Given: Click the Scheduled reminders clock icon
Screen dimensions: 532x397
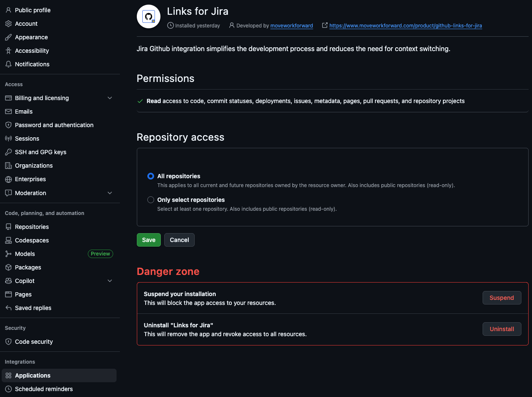Looking at the screenshot, I should click(x=8, y=389).
